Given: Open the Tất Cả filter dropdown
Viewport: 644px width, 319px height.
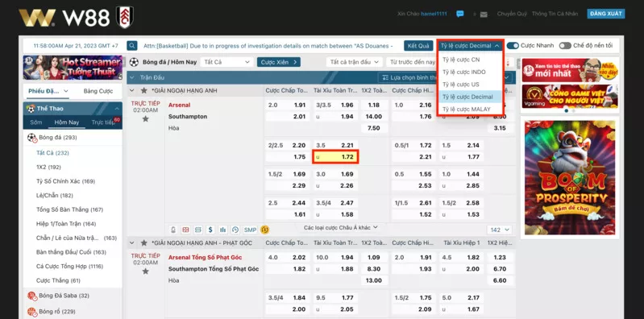Looking at the screenshot, I should (x=227, y=62).
